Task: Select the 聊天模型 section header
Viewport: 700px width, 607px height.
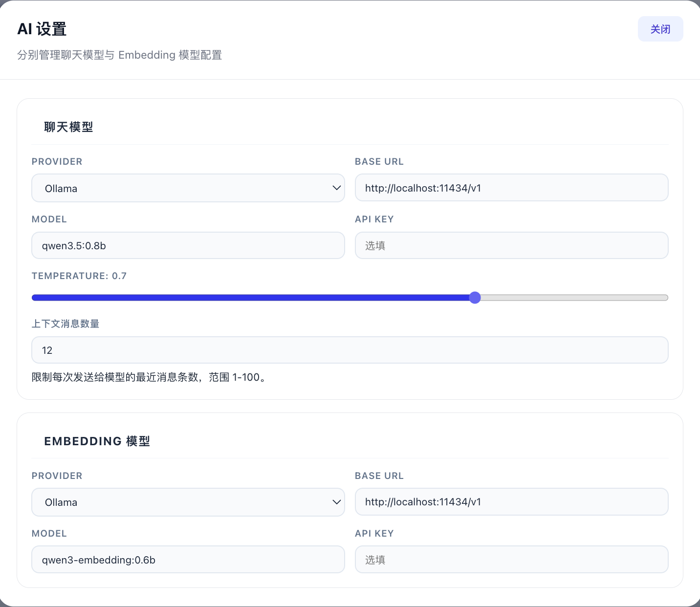Action: coord(69,127)
